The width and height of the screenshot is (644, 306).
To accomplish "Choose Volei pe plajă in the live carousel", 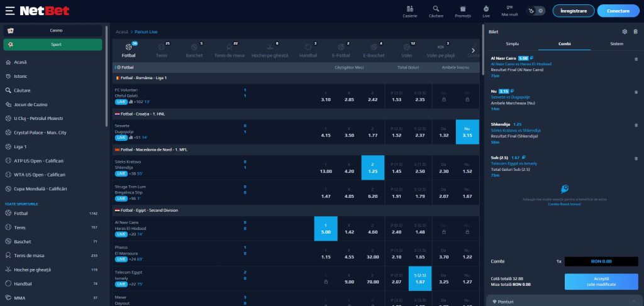I will click(x=441, y=50).
